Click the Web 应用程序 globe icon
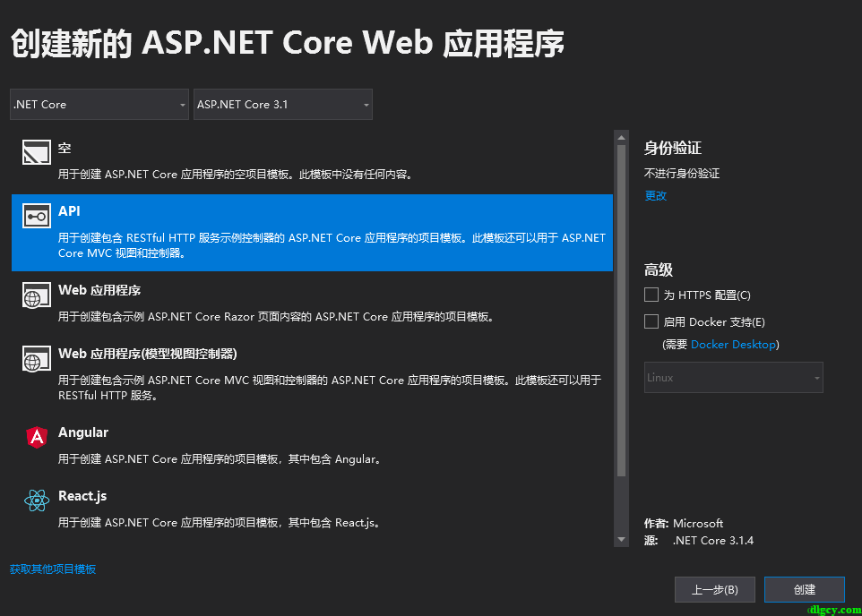The width and height of the screenshot is (862, 616). point(36,295)
